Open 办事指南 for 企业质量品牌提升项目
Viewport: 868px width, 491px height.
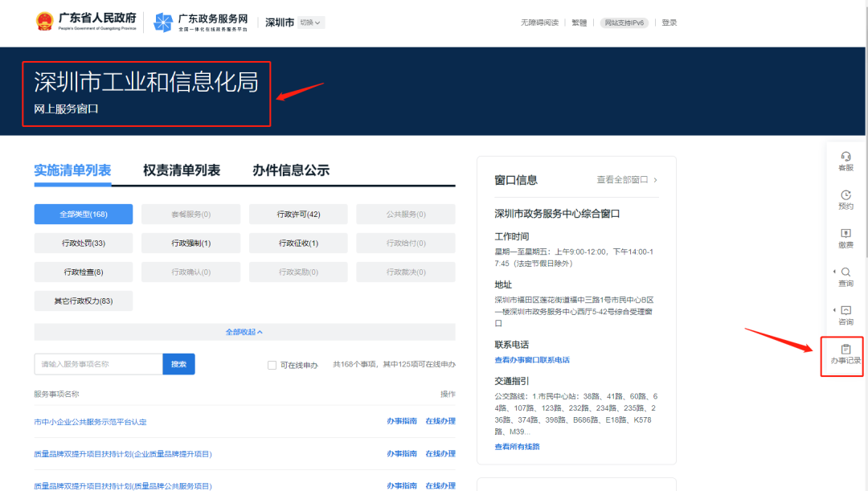402,453
